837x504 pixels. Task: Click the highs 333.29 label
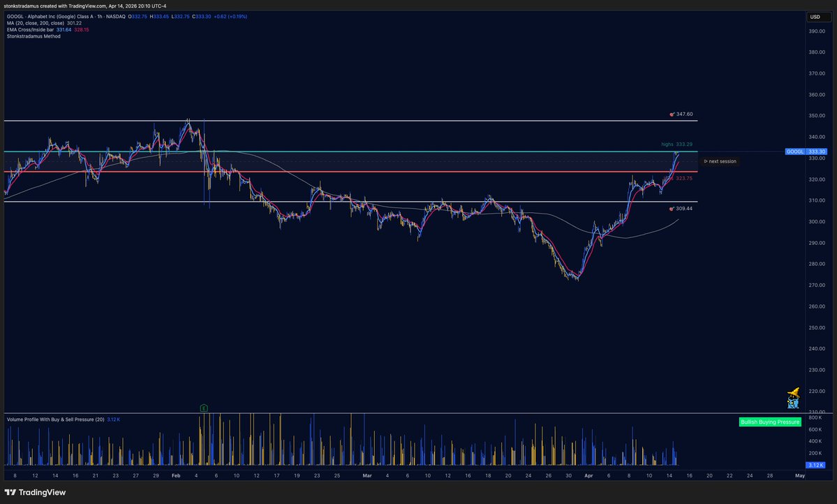click(x=676, y=144)
